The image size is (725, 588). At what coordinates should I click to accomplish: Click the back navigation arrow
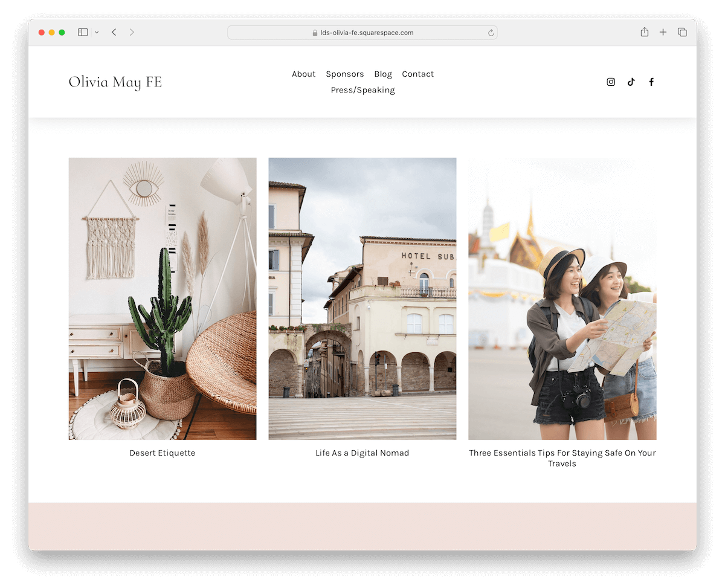click(x=114, y=32)
